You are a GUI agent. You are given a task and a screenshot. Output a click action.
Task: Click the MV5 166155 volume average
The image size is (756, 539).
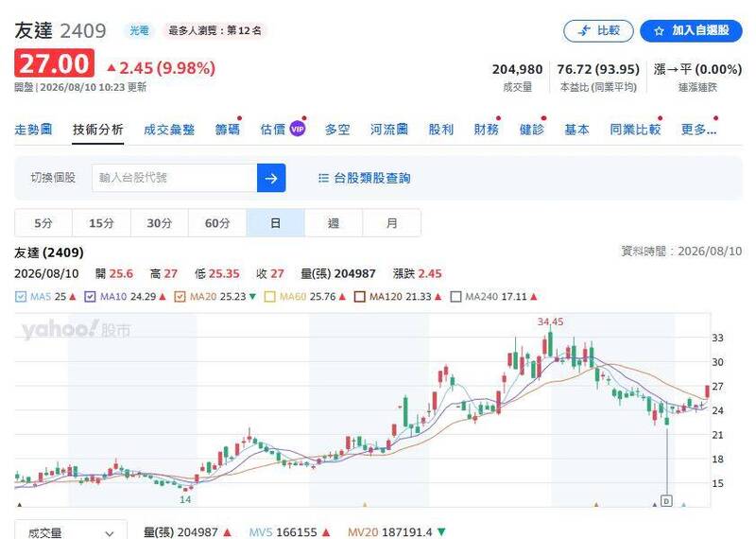click(289, 532)
